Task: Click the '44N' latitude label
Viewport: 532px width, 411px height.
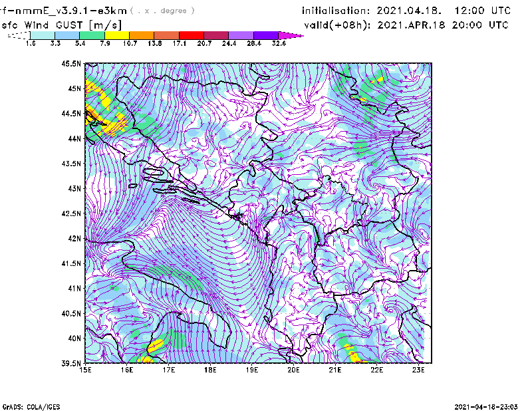Action: click(x=74, y=138)
